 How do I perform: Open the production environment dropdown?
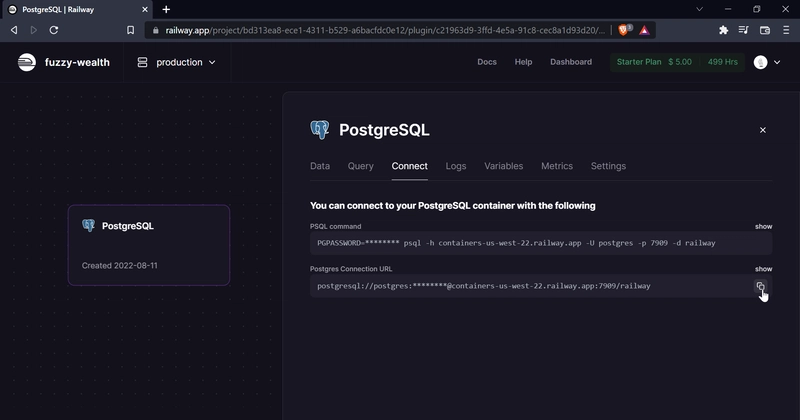tap(177, 62)
